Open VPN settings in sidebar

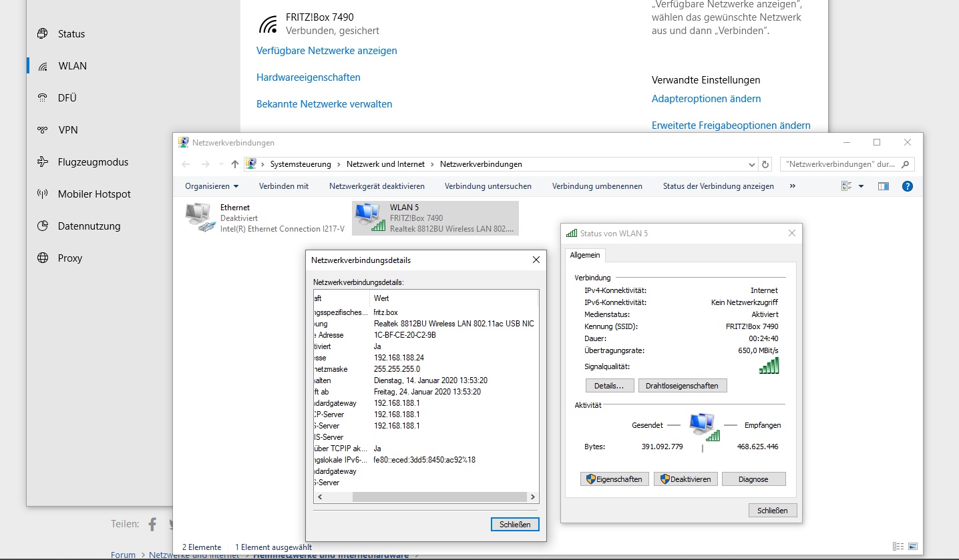[x=67, y=130]
